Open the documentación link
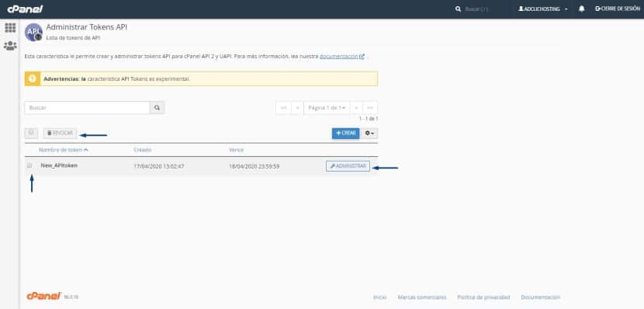This screenshot has height=309, width=644. pos(341,57)
